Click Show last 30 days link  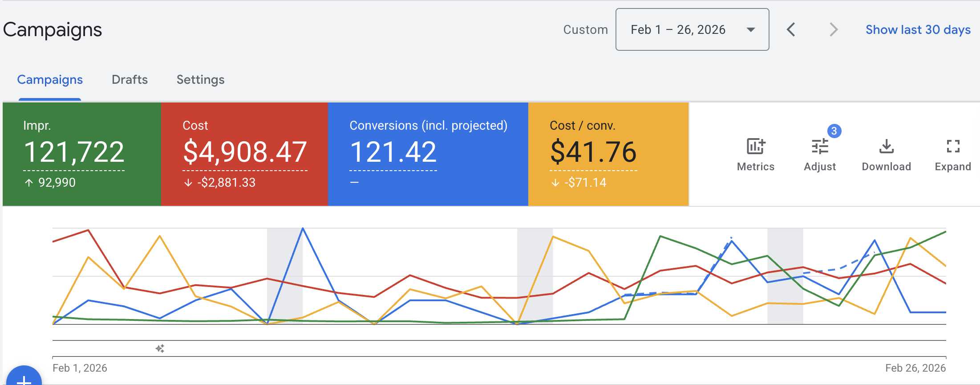pyautogui.click(x=918, y=30)
